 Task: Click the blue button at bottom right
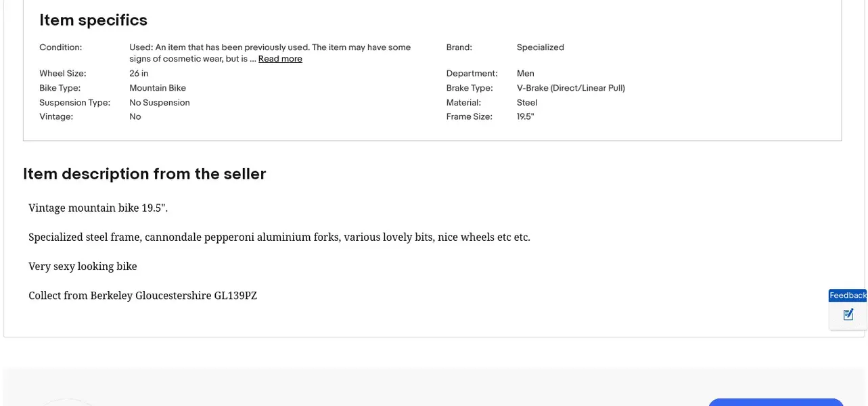775,402
